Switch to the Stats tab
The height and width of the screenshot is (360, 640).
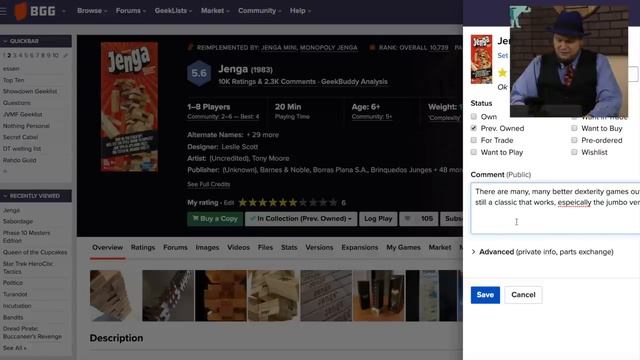tap(289, 247)
